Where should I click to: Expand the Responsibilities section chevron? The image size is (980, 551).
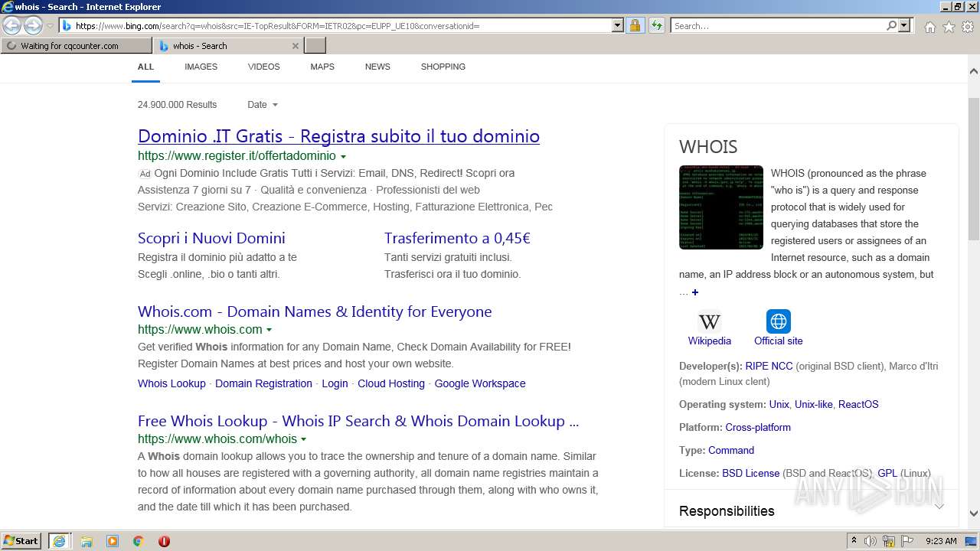[939, 507]
